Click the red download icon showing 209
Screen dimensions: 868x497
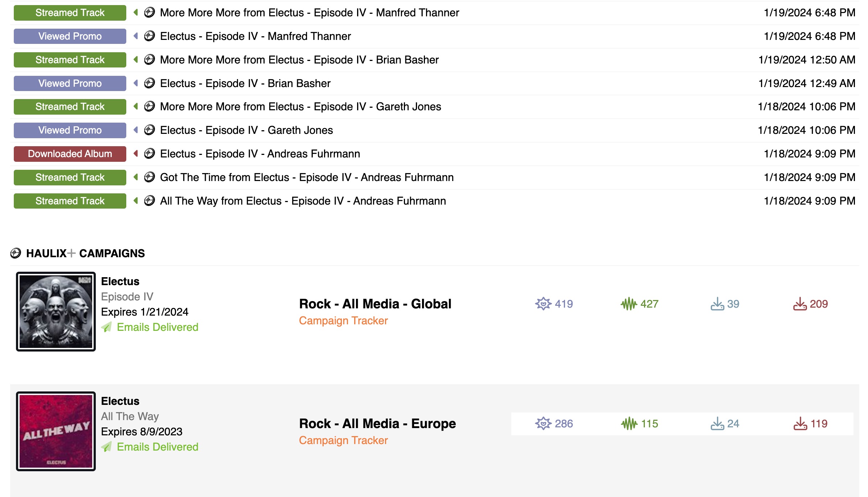pyautogui.click(x=800, y=304)
